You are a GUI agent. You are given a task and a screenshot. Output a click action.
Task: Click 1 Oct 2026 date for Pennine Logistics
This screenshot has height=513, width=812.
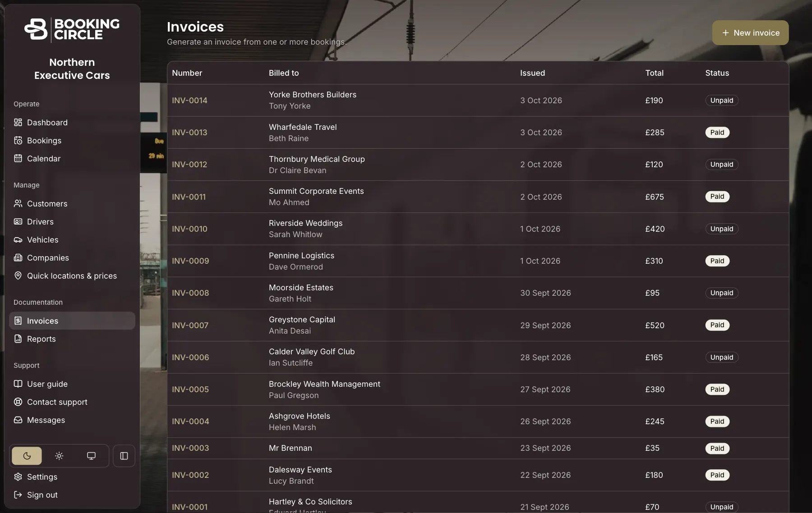(x=540, y=261)
